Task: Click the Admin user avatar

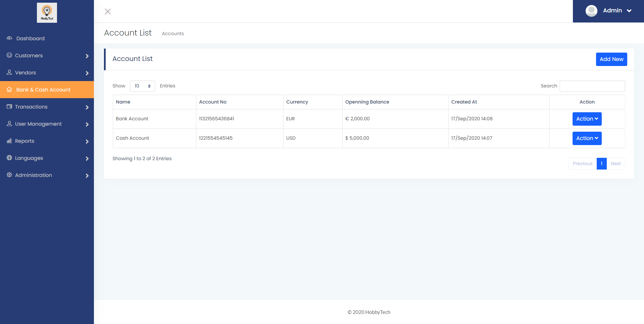Action: [x=591, y=11]
